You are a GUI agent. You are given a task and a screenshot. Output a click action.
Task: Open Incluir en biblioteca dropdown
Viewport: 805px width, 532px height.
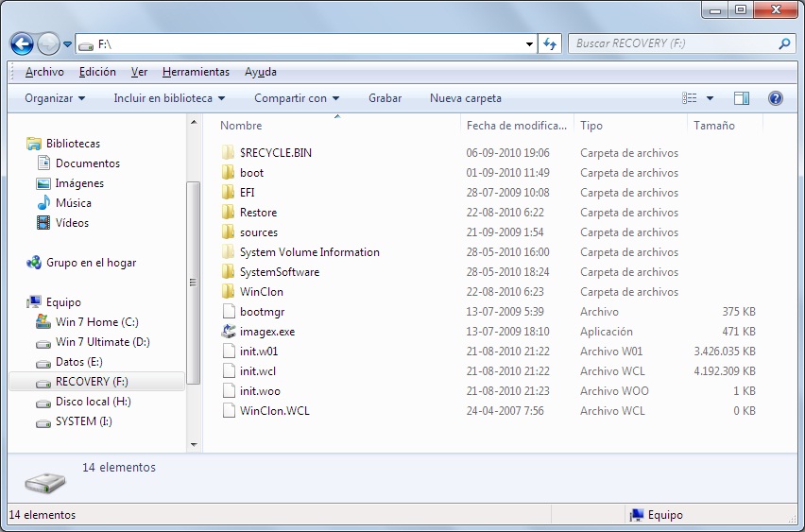169,98
